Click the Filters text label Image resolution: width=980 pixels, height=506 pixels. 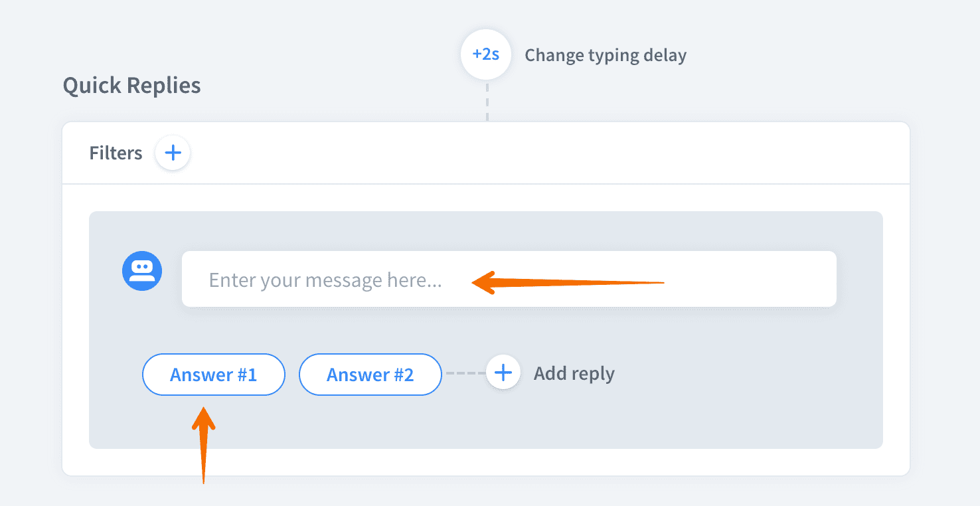[x=115, y=153]
